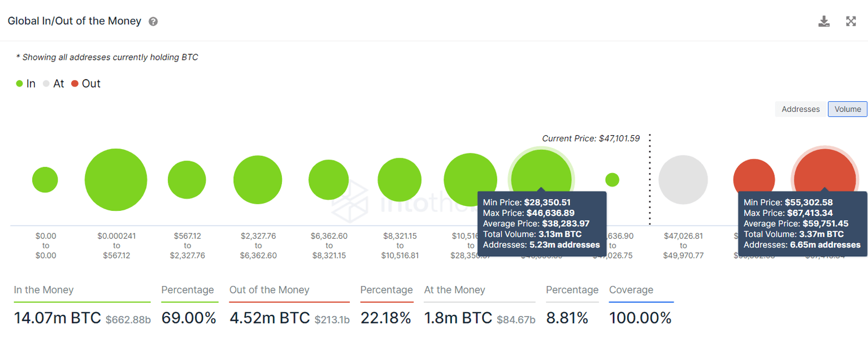Expand chart to fullscreen
This screenshot has width=868, height=350.
[x=850, y=21]
